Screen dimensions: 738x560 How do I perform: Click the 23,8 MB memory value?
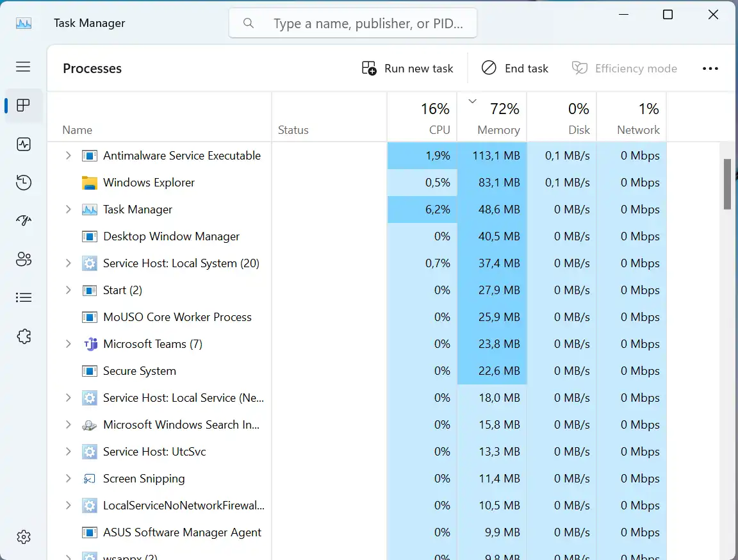[499, 344]
